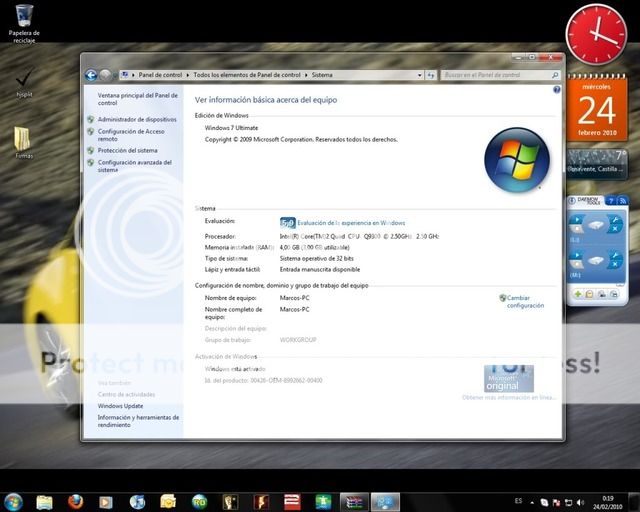The height and width of the screenshot is (512, 640).
Task: Open Windows Update link in sidebar
Action: 120,406
